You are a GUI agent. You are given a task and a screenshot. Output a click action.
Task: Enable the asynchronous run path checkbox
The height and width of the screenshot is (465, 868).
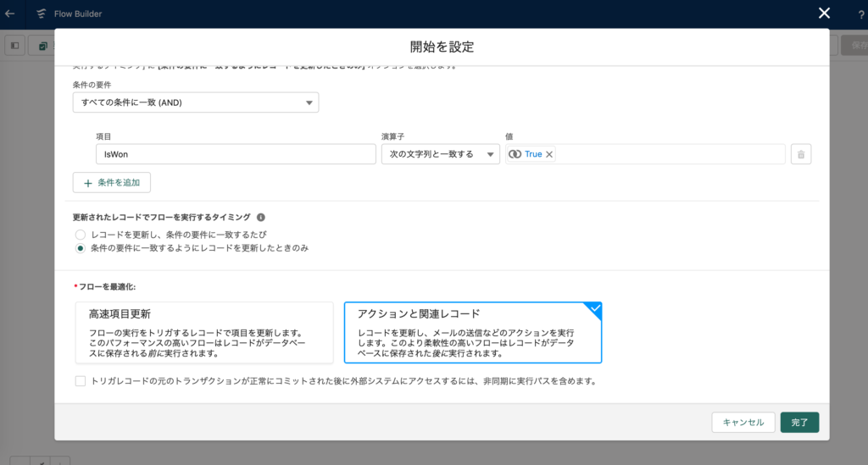(x=81, y=381)
